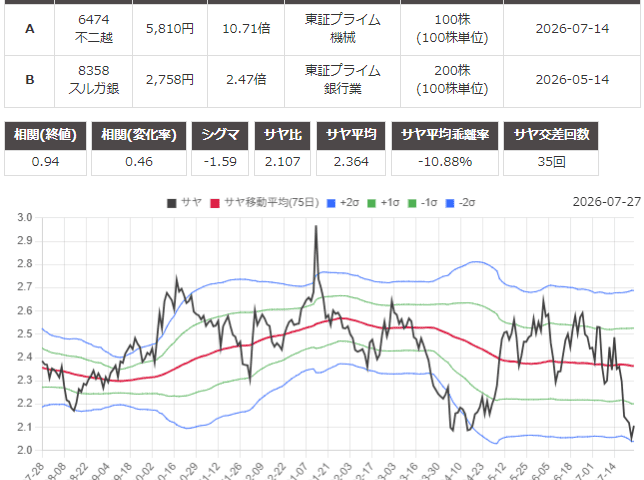Click the red moving average legend swatch

(x=215, y=203)
